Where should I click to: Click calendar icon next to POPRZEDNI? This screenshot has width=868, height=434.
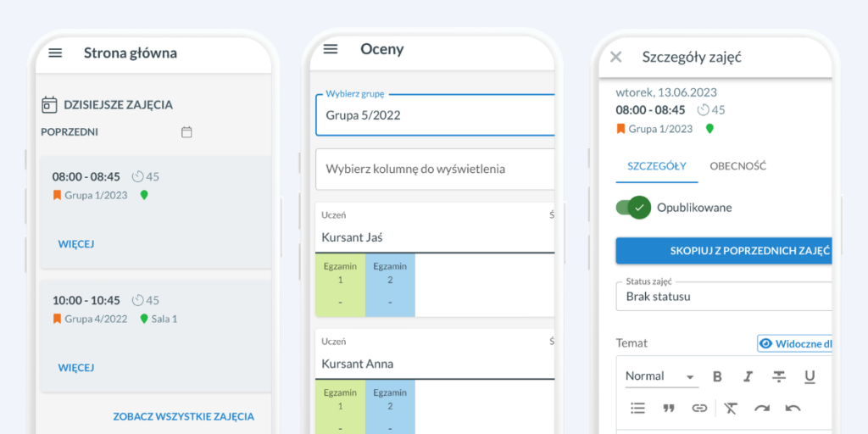[186, 132]
